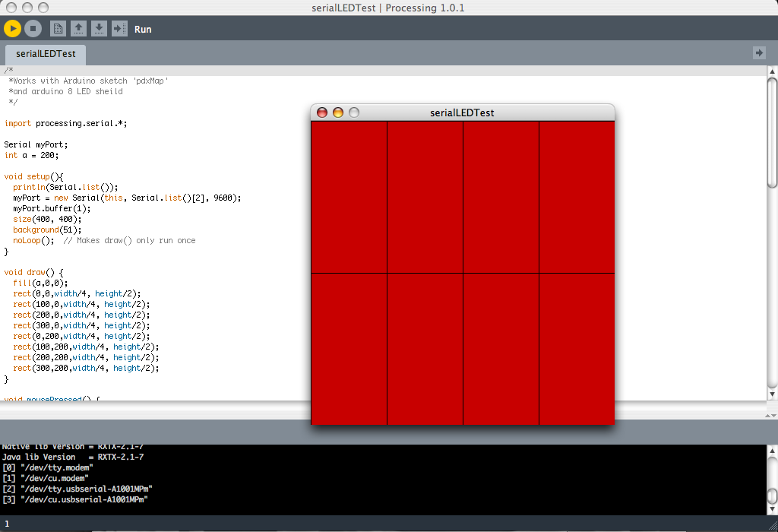Click the Run label in the toolbar
Screen dimensions: 778x532
142,29
